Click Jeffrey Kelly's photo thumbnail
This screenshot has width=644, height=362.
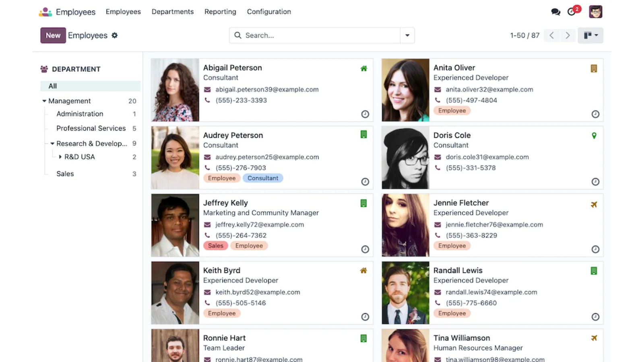pos(175,225)
